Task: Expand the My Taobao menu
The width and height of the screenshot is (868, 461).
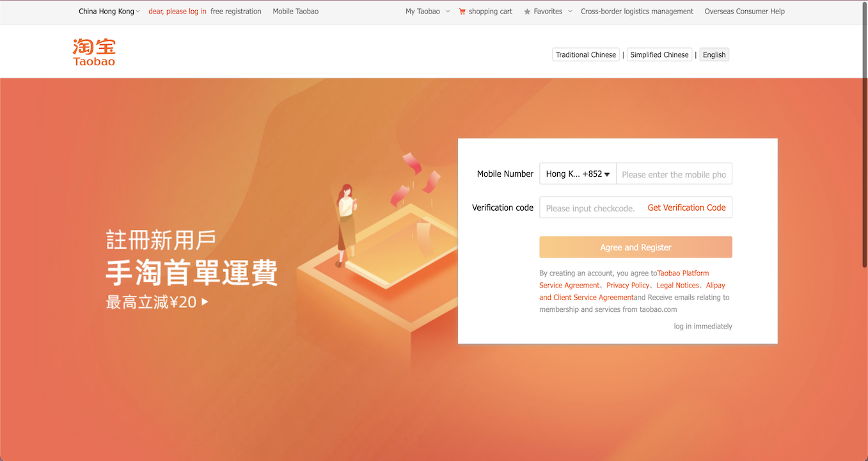Action: tap(427, 12)
